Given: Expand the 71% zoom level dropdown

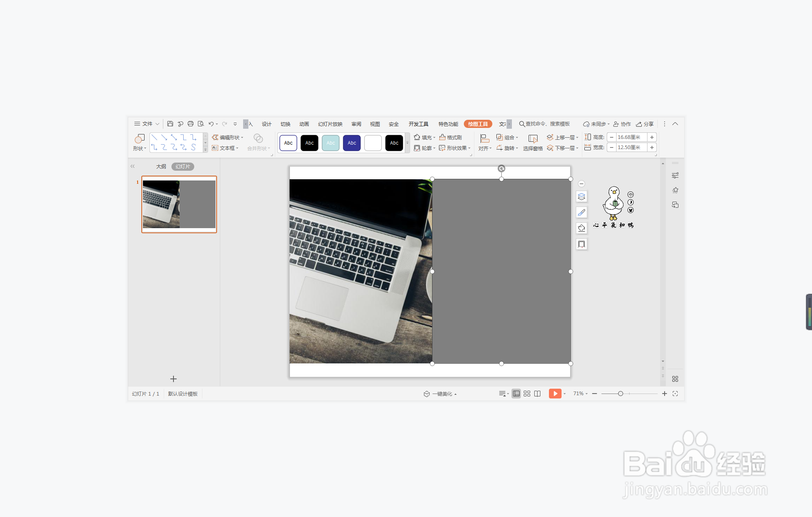Looking at the screenshot, I should point(580,394).
